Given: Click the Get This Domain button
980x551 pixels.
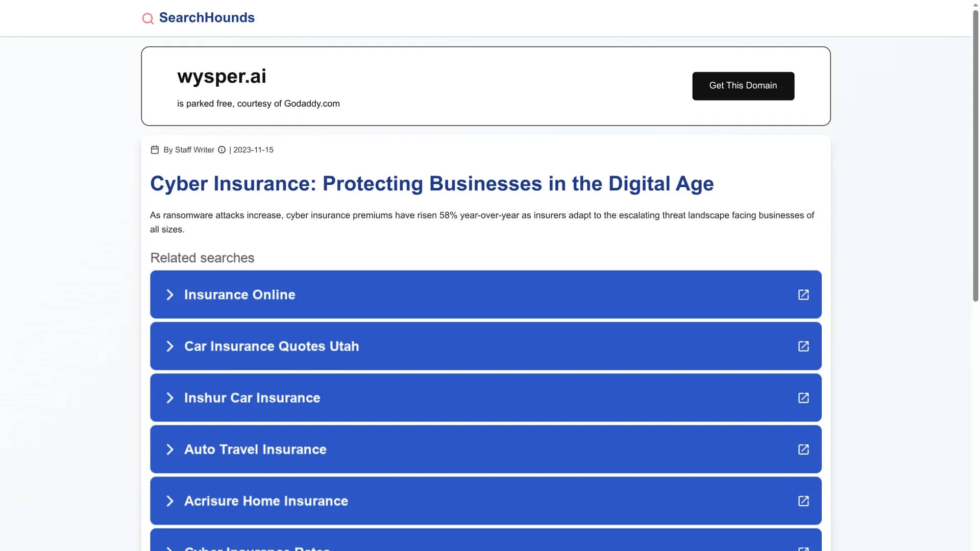Looking at the screenshot, I should click(x=743, y=86).
